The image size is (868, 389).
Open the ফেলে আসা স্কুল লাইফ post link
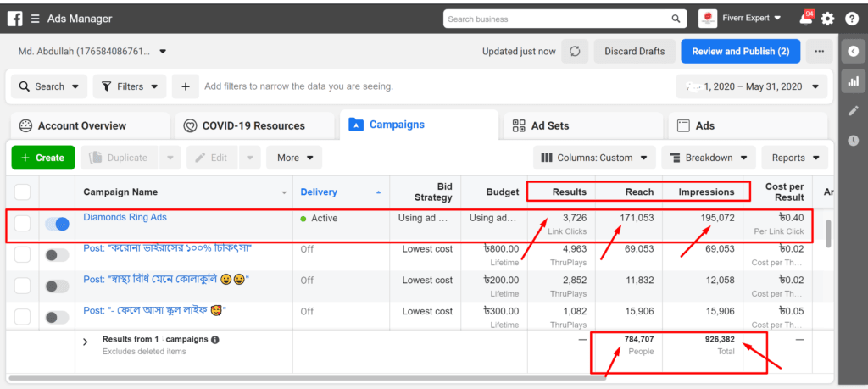pyautogui.click(x=155, y=310)
